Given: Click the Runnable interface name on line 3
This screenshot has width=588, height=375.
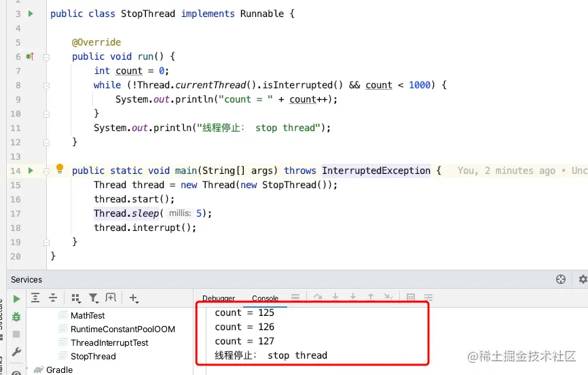Looking at the screenshot, I should (262, 14).
